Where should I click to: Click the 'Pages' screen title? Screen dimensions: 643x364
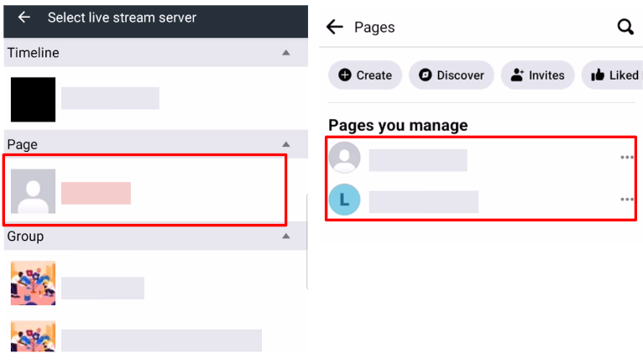(374, 28)
